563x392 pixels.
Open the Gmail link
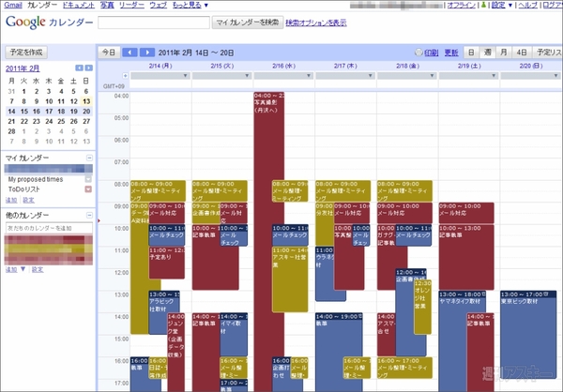pos(13,5)
